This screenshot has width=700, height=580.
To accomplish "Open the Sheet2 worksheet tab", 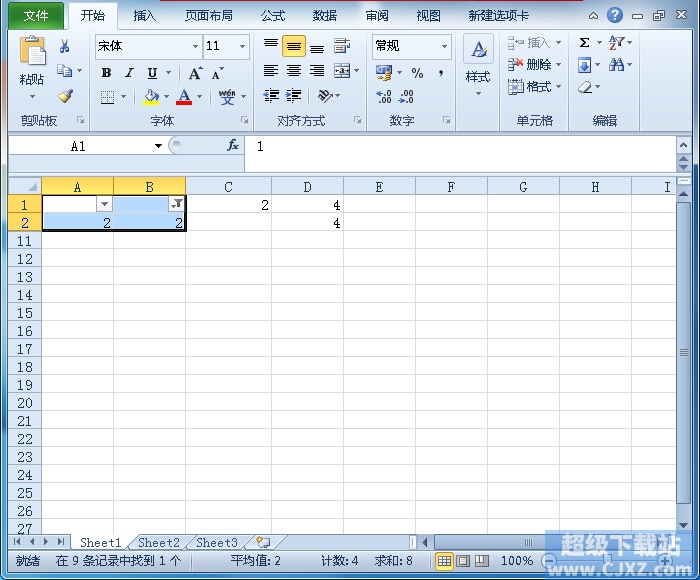I will (x=159, y=543).
